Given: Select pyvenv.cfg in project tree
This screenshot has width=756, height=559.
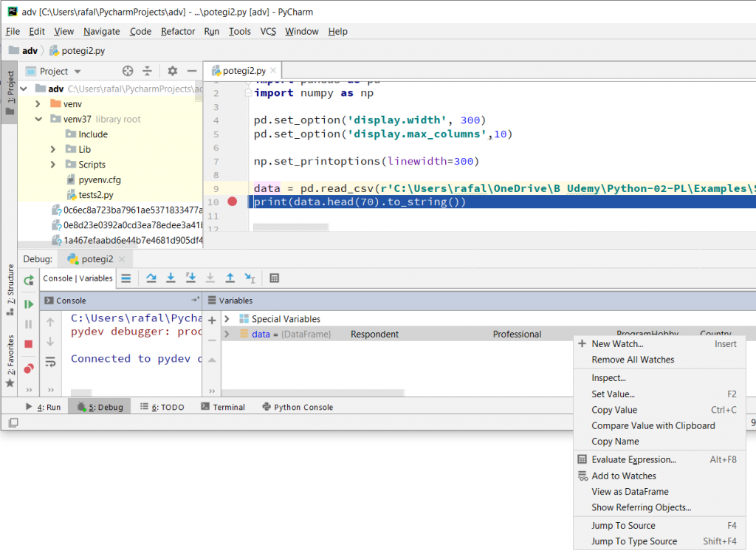Looking at the screenshot, I should [100, 180].
